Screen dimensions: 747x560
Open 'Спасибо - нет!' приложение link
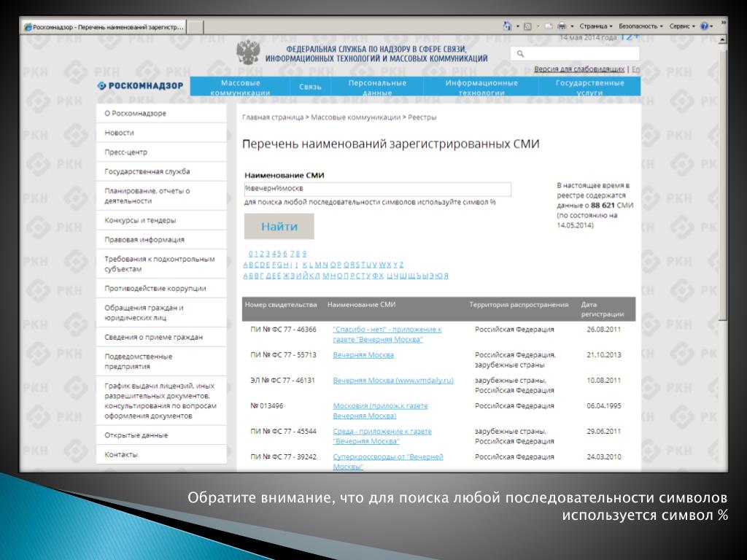(x=387, y=334)
